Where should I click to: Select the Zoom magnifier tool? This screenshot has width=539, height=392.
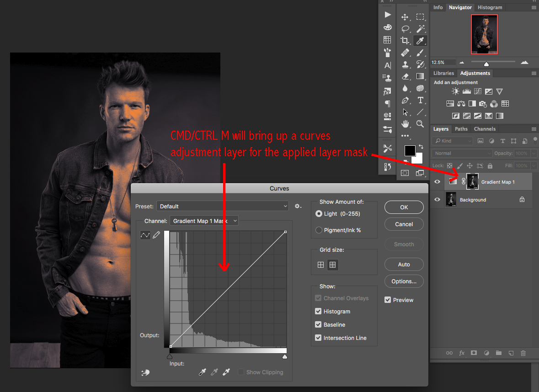pyautogui.click(x=420, y=124)
